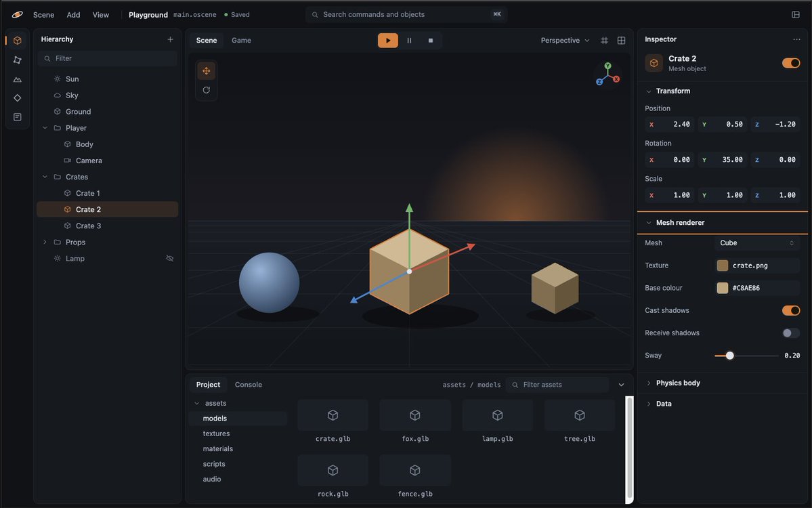Screen dimensions: 812x508
Task: Stop the scene playback
Action: coord(430,41)
